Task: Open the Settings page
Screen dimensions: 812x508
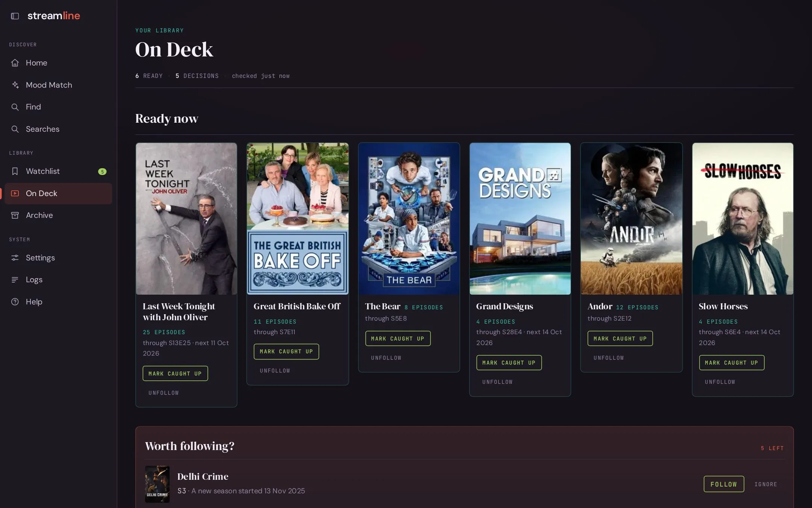Action: 58,258
